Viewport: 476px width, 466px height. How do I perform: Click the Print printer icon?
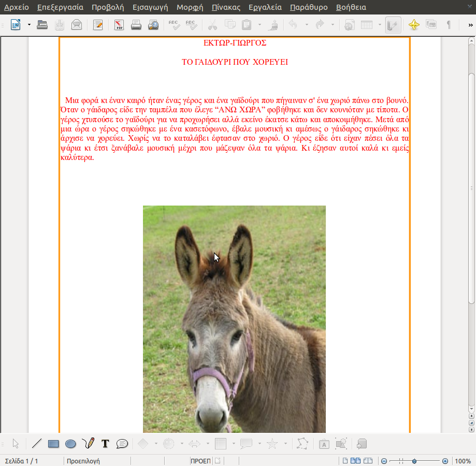pyautogui.click(x=136, y=24)
